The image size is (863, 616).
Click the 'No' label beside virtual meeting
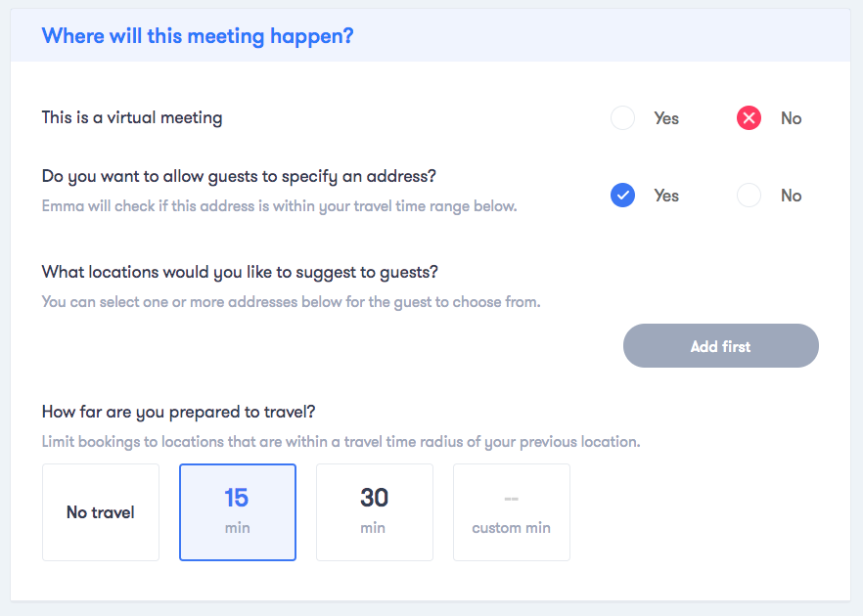[x=791, y=118]
